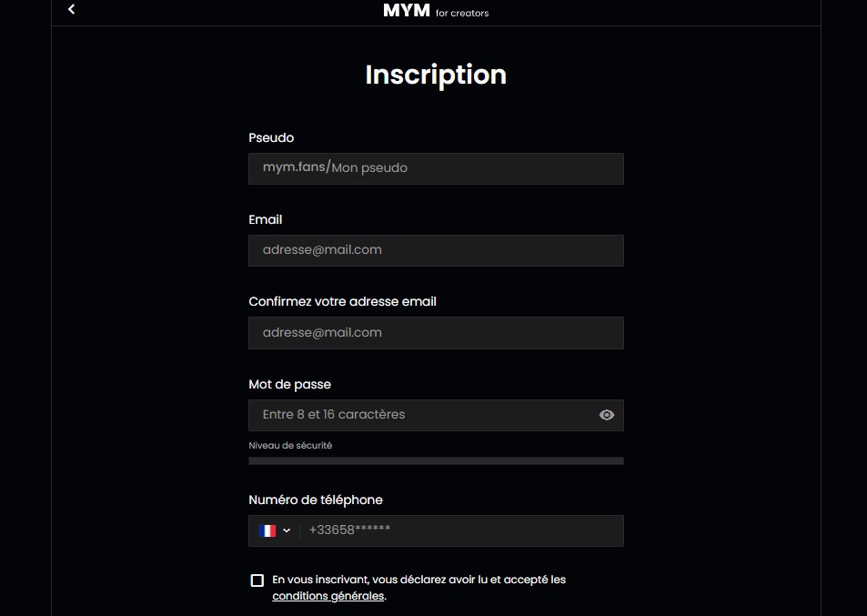Go back using the top-left arrow

pos(72,9)
